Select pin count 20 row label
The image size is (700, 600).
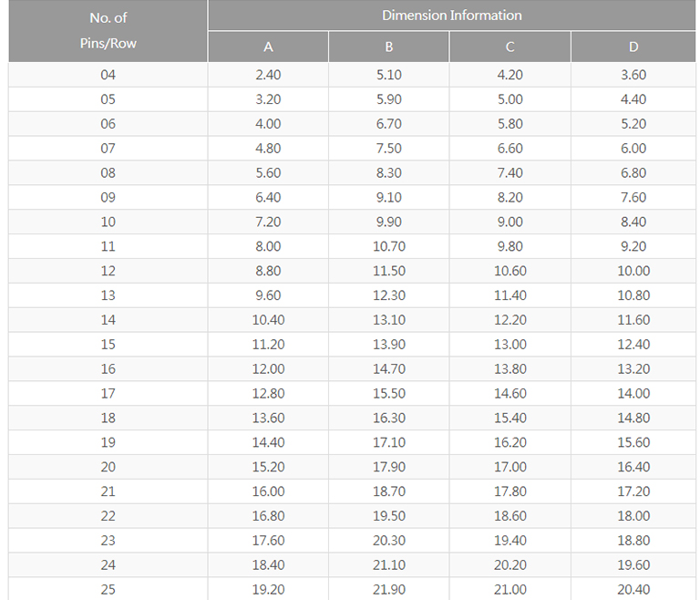(108, 467)
